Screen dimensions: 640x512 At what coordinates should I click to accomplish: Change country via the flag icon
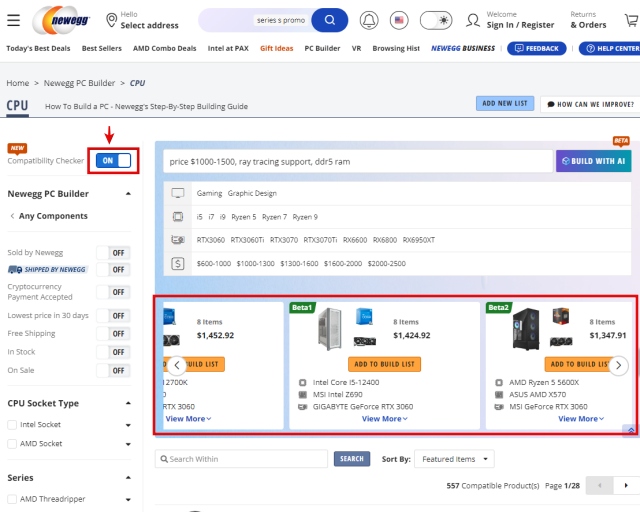click(x=399, y=20)
